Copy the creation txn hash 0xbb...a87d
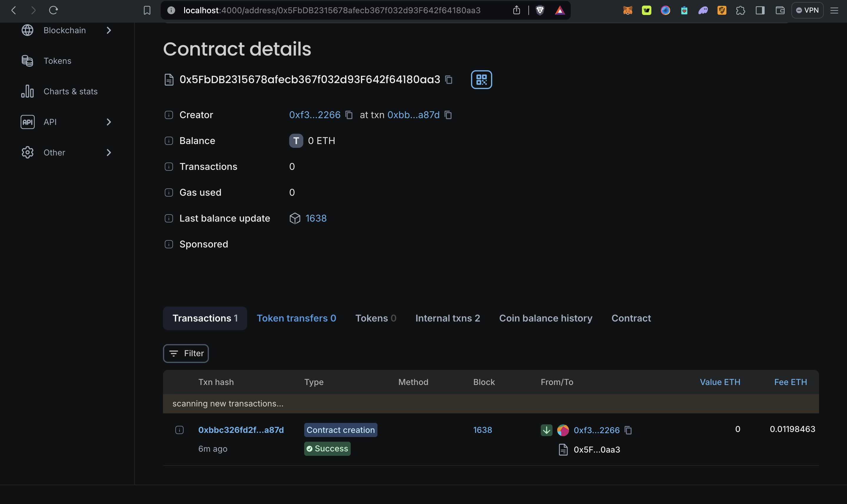The image size is (847, 504). coord(448,115)
